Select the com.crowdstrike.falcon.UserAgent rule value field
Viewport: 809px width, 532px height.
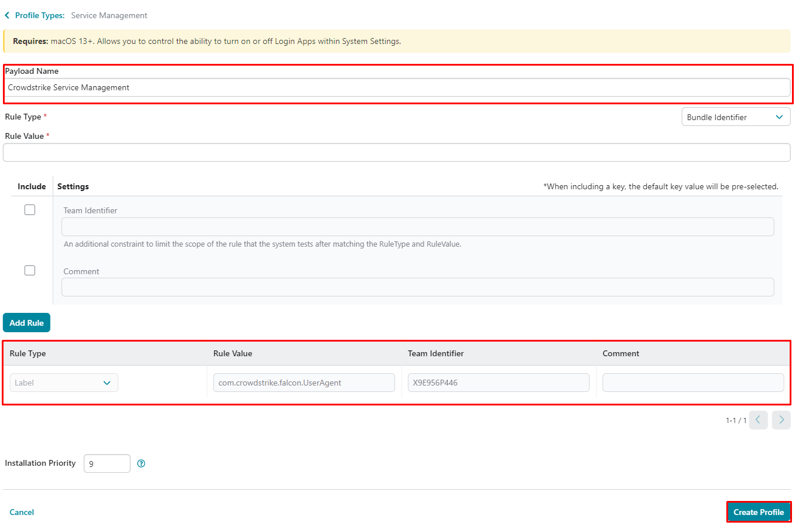pos(304,383)
